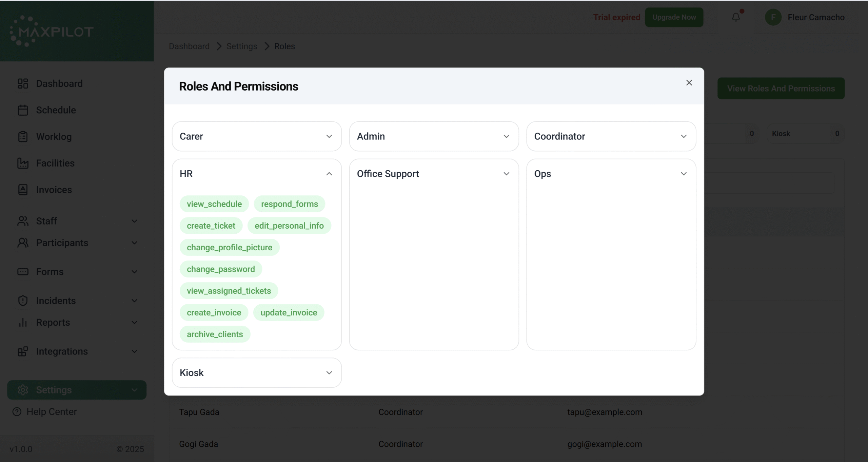Collapse the HR role panel
The image size is (868, 462).
[x=329, y=174]
